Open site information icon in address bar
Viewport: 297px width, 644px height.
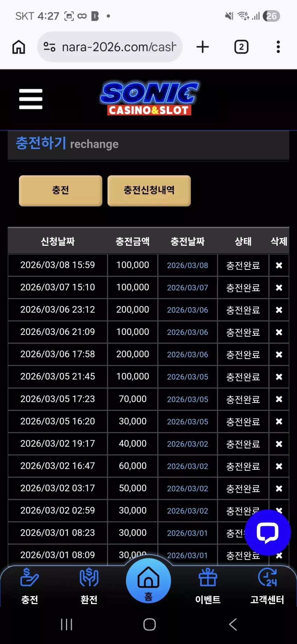tap(50, 47)
